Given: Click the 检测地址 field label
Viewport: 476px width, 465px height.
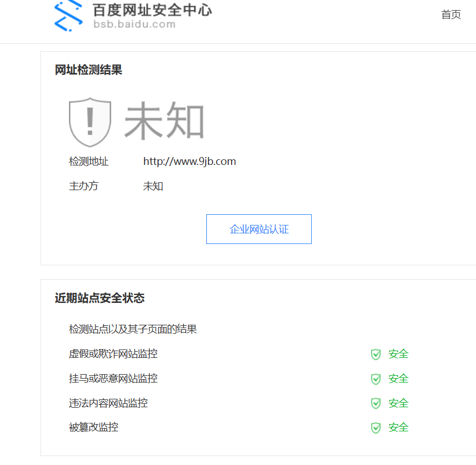Looking at the screenshot, I should tap(89, 161).
